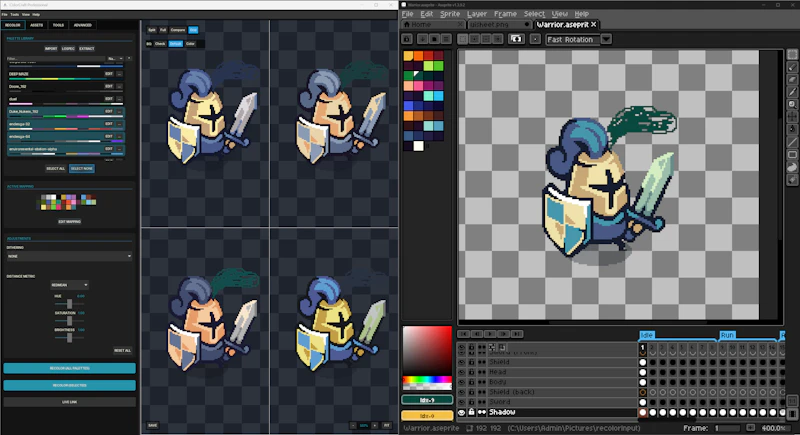
Task: Go to next frame in timeline
Action: click(x=504, y=334)
